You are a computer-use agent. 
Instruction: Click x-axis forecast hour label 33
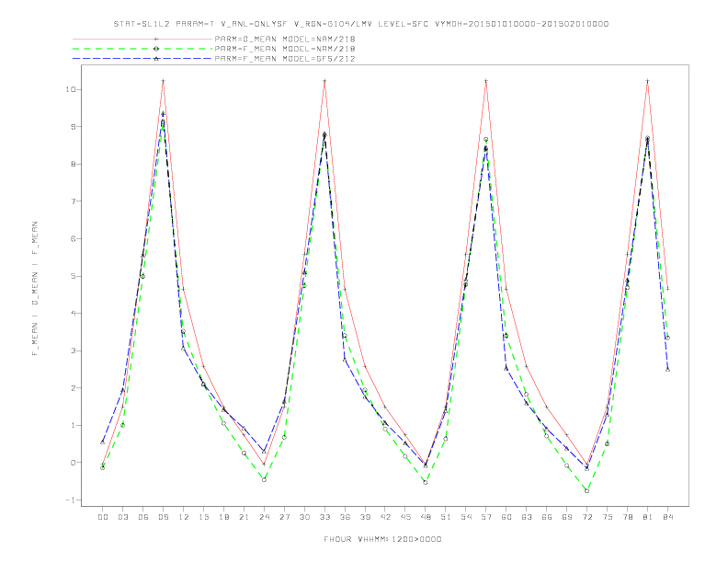tap(324, 517)
